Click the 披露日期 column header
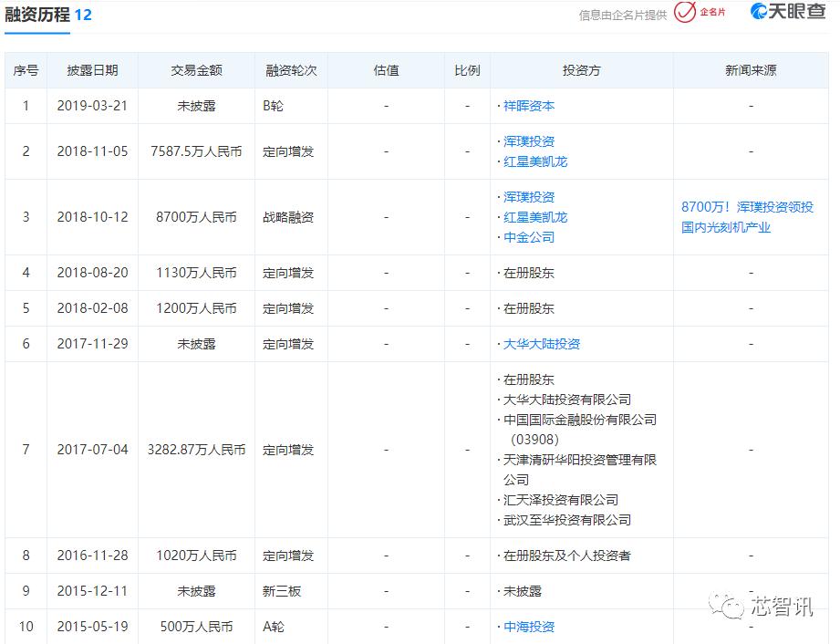This screenshot has height=644, width=840. [92, 70]
